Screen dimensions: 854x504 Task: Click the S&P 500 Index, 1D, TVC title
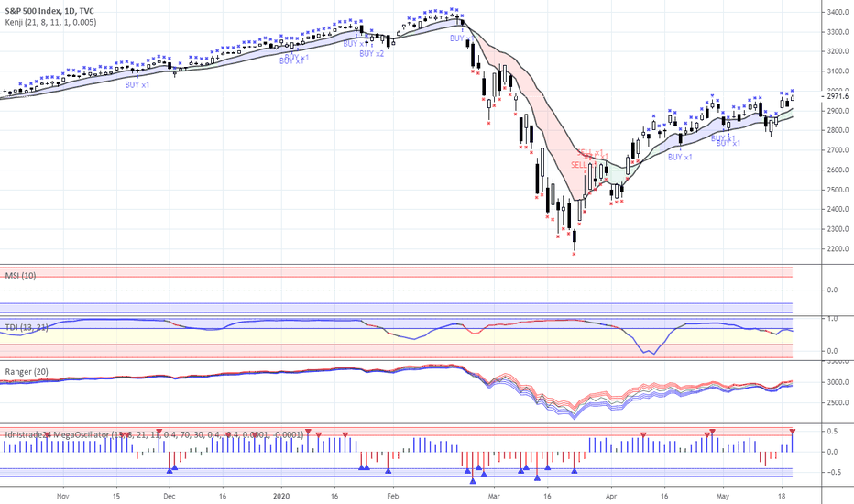[x=49, y=11]
